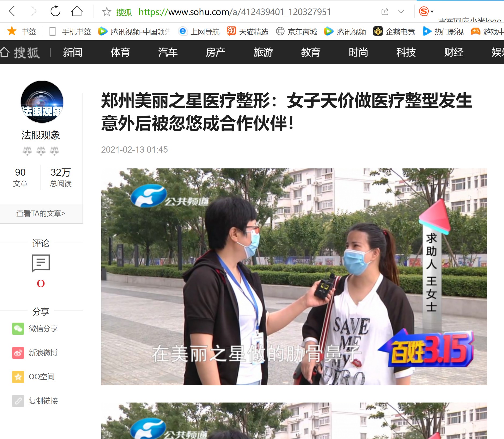Image resolution: width=504 pixels, height=439 pixels.
Task: Share via the QQ空间 icon
Action: [18, 377]
